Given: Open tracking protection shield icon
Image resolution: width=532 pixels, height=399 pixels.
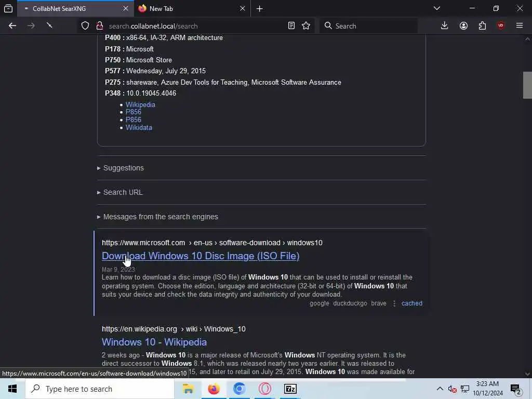Looking at the screenshot, I should (x=85, y=26).
